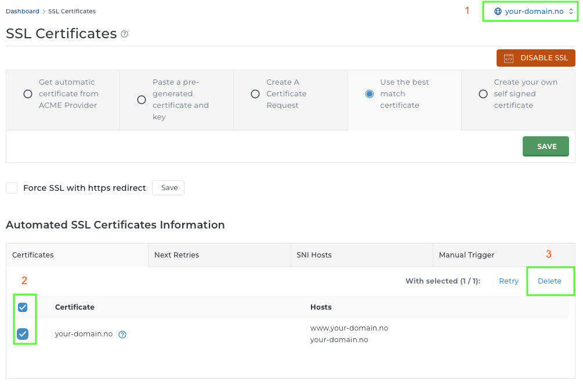Enable Force SSL with https redirect checkbox
The height and width of the screenshot is (392, 583).
click(12, 188)
